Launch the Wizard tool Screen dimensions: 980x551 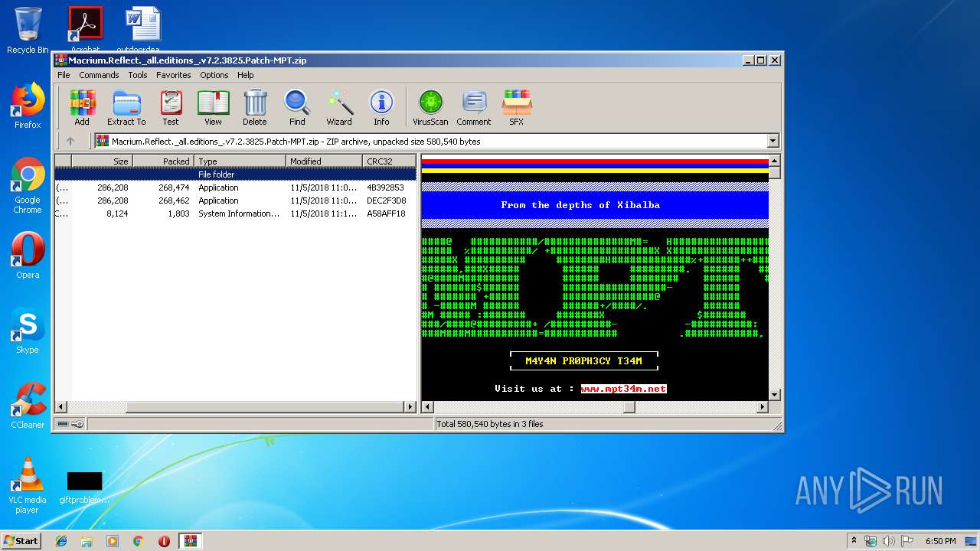339,107
